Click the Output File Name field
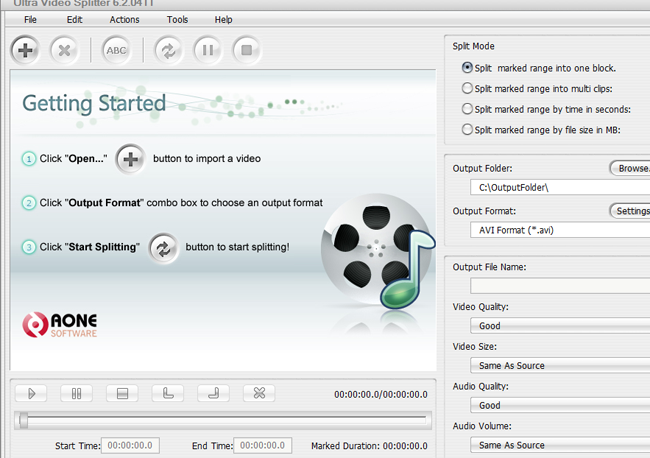This screenshot has width=650, height=458. (560, 286)
